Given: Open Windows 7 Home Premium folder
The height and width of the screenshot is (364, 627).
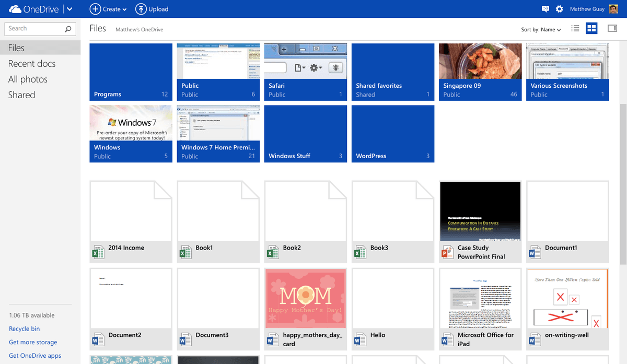Looking at the screenshot, I should click(x=218, y=134).
